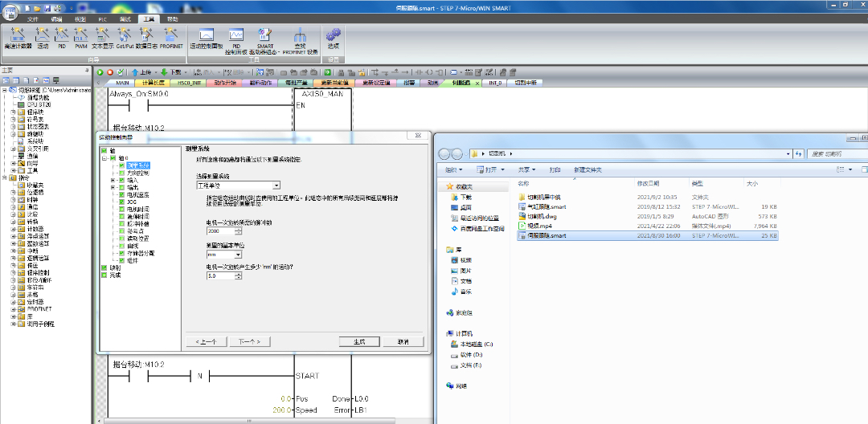Click the 下一个 next button in wizard
Screen dimensions: 868x424
point(250,341)
